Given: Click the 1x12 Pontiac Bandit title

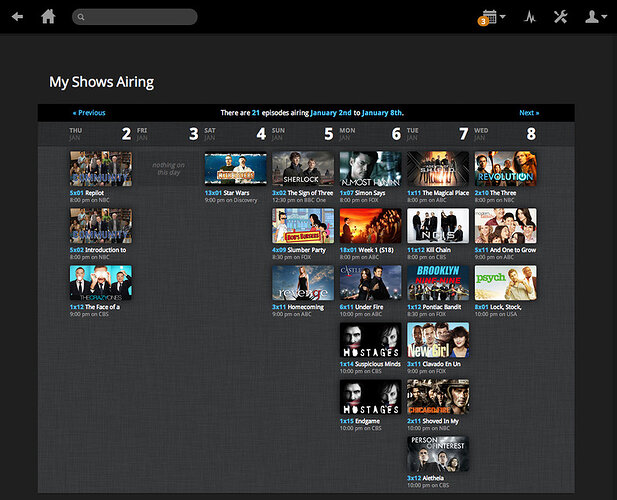Looking at the screenshot, I should pyautogui.click(x=434, y=307).
